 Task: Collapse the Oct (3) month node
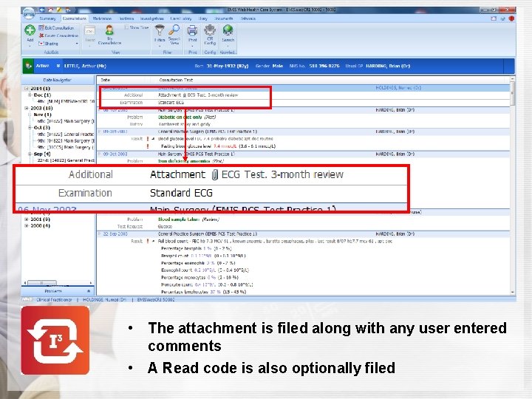tap(30, 128)
